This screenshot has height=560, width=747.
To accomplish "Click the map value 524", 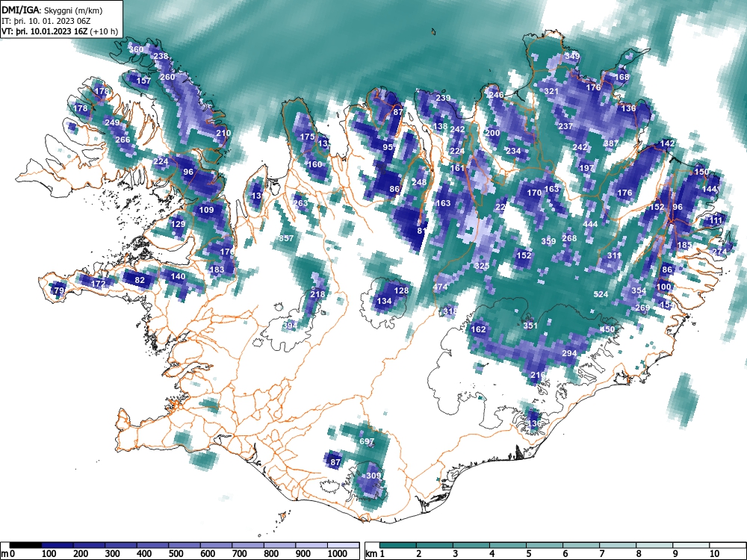I will coord(601,294).
